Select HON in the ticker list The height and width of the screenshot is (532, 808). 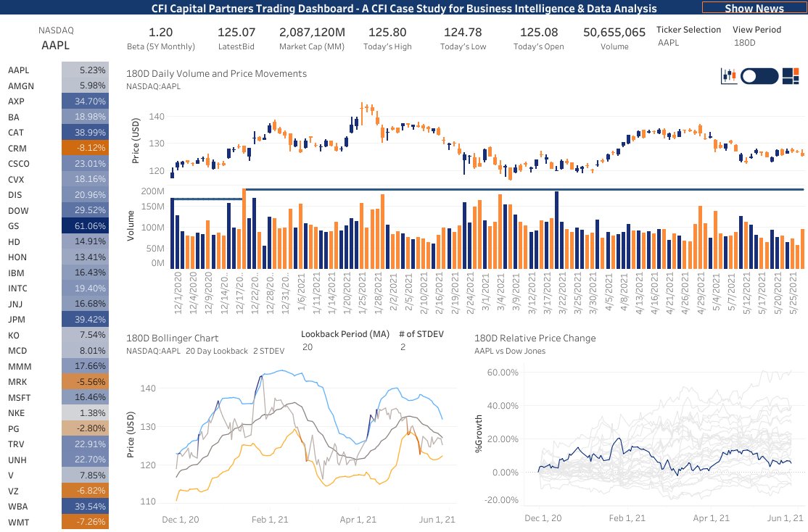tap(17, 257)
